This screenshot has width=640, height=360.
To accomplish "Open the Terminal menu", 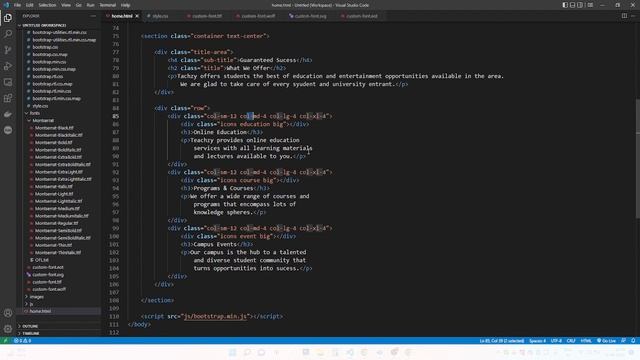I will 107,5.
